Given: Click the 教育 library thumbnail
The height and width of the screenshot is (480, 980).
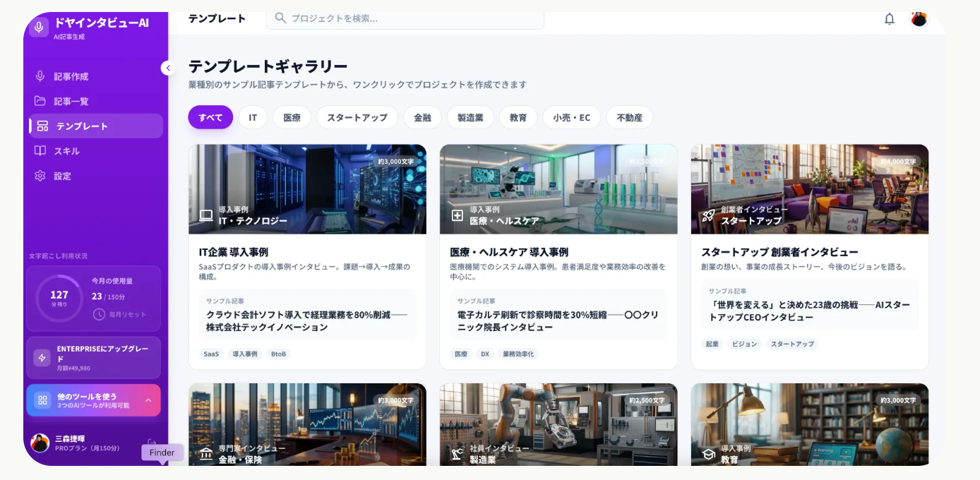Looking at the screenshot, I should coord(810,424).
